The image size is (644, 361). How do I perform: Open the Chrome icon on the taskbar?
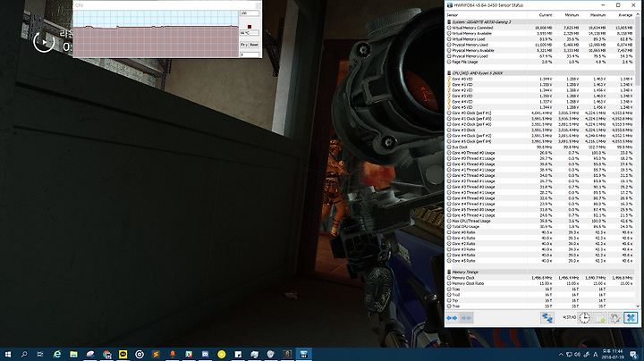106,355
